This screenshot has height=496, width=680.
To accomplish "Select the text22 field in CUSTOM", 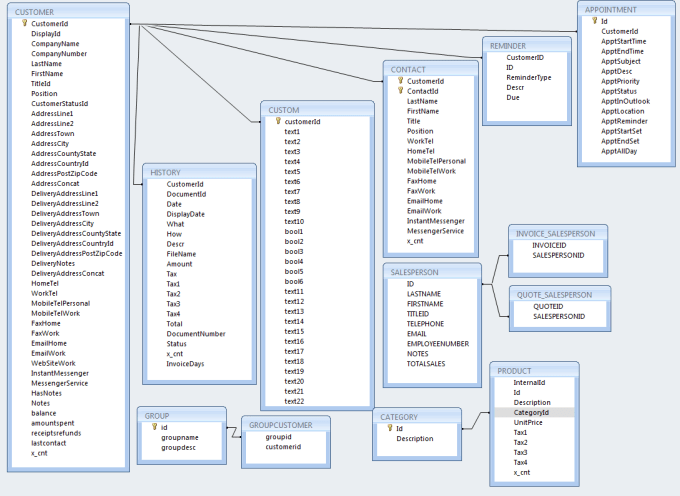I will [x=294, y=401].
